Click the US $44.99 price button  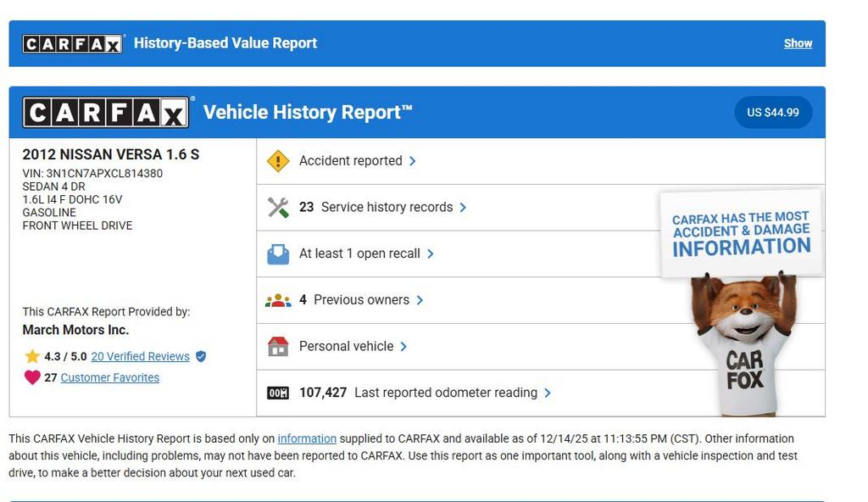click(772, 112)
